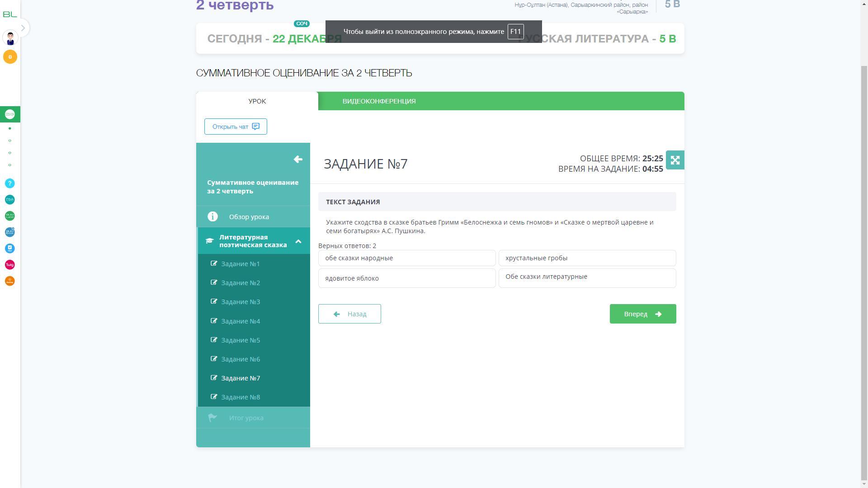Image resolution: width=868 pixels, height=488 pixels.
Task: Select answer 'хрустальные гробы'
Action: tap(587, 258)
